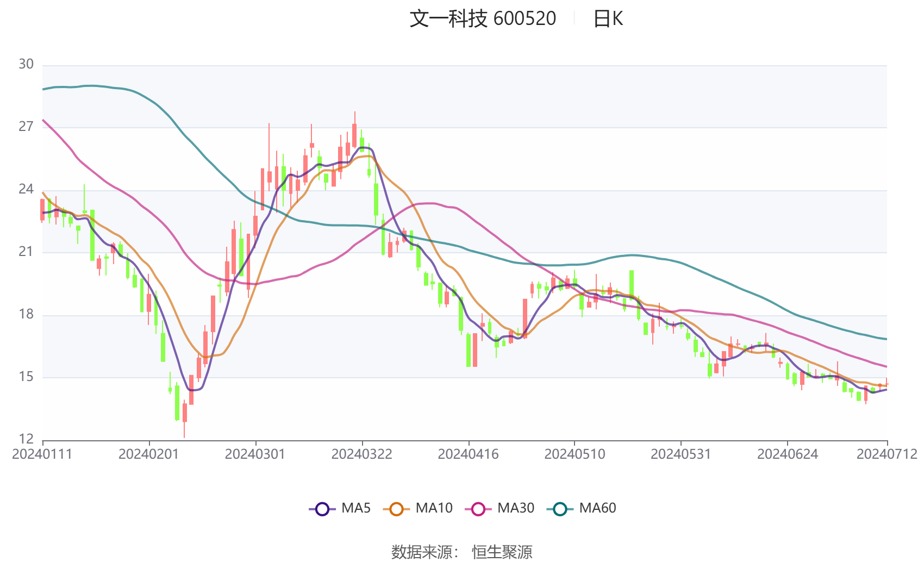Toggle the MA60 teal legend circle icon
This screenshot has height=562, width=924.
(x=560, y=509)
